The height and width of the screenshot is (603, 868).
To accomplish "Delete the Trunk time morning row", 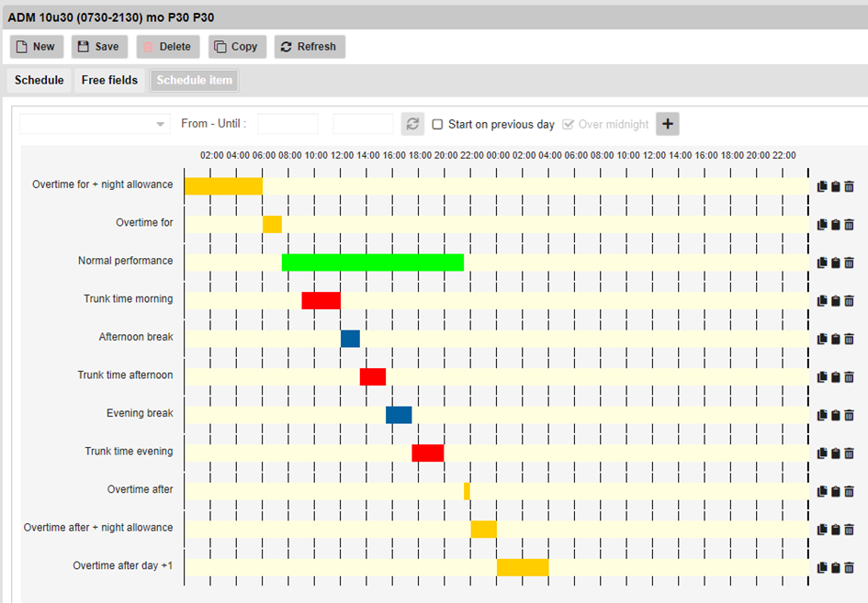I will 850,301.
